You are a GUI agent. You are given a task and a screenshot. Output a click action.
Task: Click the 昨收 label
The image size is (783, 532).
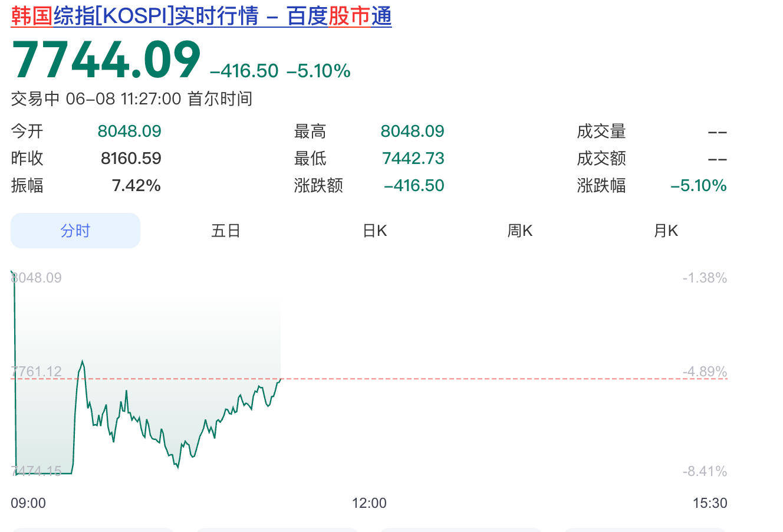point(27,158)
